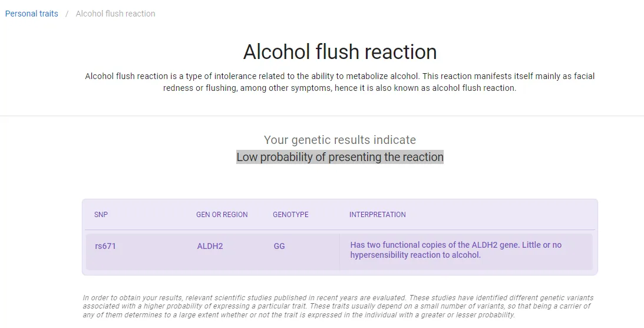Screen dimensions: 644x328
Task: Select the GG genotype cell
Action: tap(279, 246)
